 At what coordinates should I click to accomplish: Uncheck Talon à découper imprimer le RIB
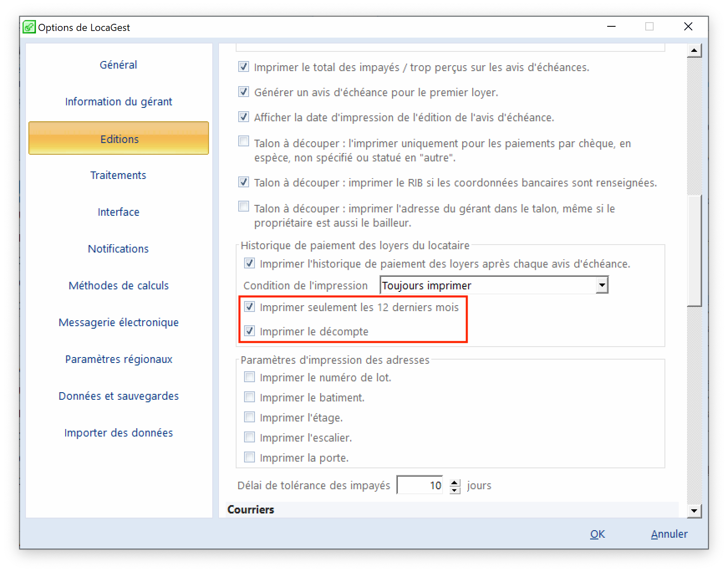244,182
